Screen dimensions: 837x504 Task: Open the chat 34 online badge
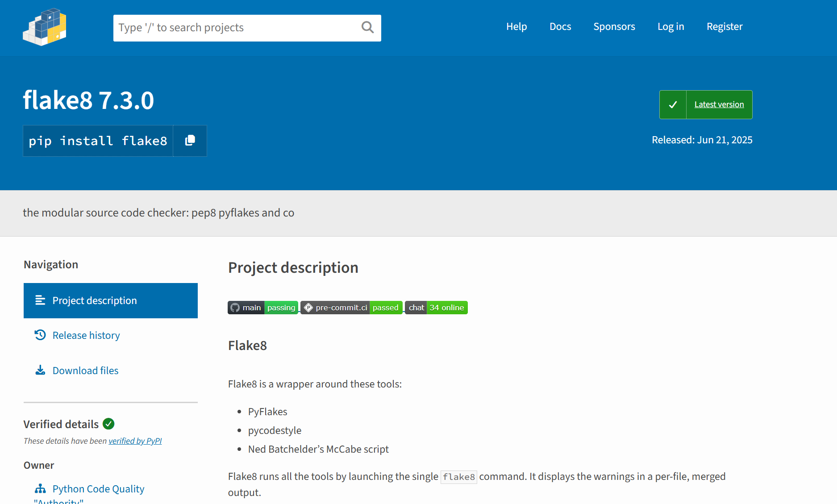[436, 308]
